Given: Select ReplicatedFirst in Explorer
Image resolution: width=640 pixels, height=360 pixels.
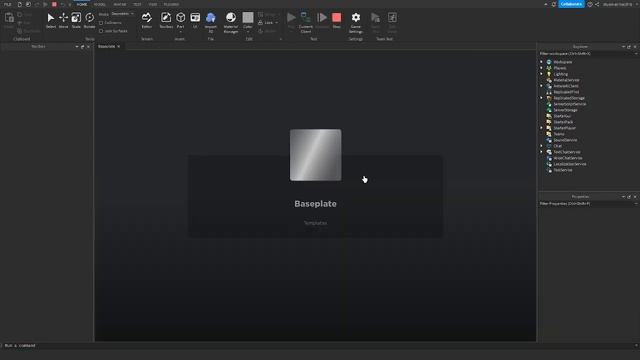Looking at the screenshot, I should tap(566, 92).
